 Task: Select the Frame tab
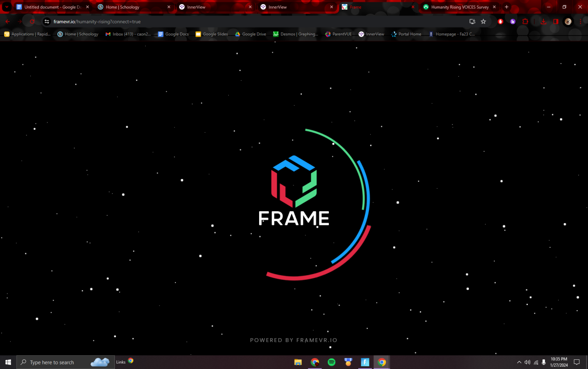coord(377,7)
